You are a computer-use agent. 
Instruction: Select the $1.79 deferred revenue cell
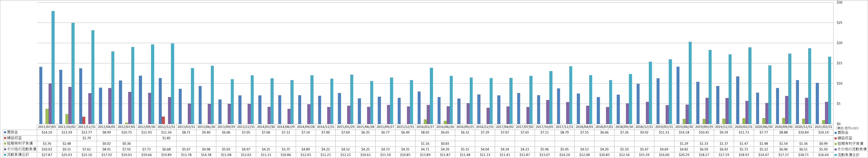pos(87,138)
